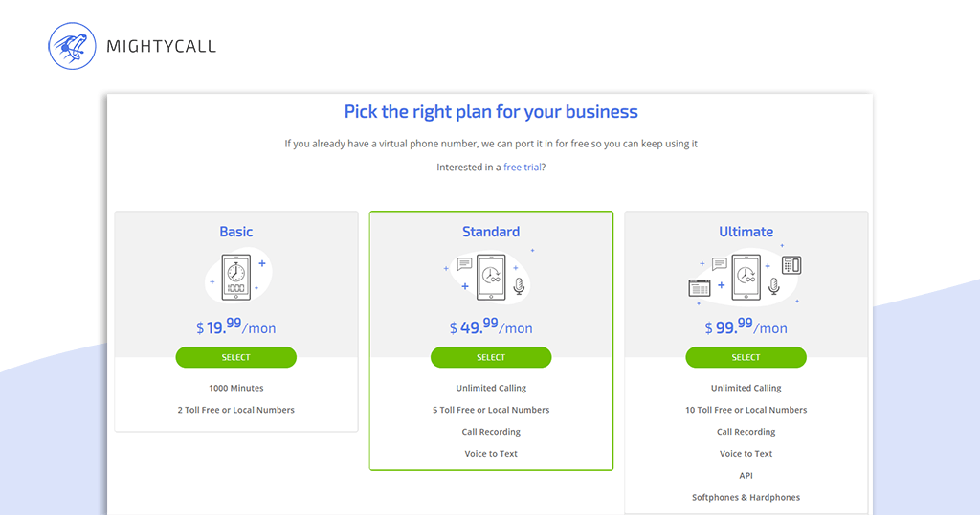
Task: Select the Basic plan button
Action: tap(236, 357)
